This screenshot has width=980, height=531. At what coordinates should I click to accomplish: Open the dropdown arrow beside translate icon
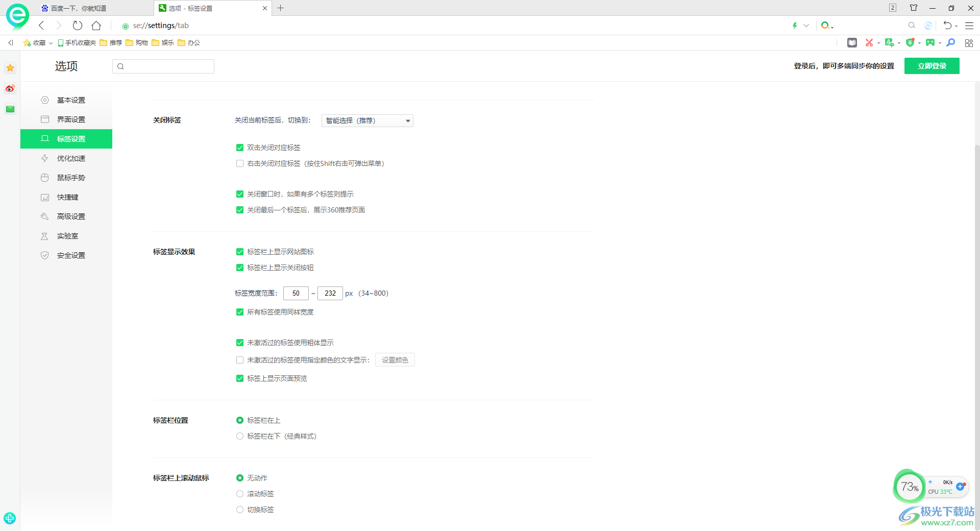[899, 43]
